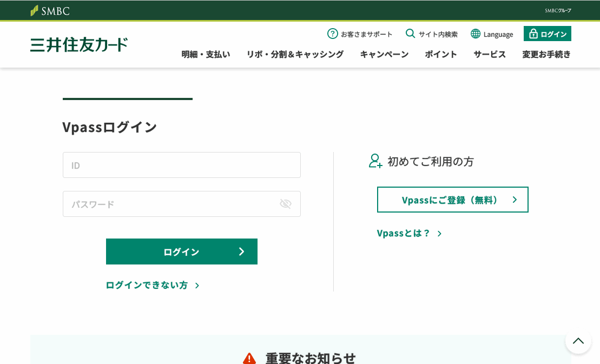This screenshot has width=600, height=364.
Task: Click the SMBC logo in top bar
Action: click(x=50, y=11)
